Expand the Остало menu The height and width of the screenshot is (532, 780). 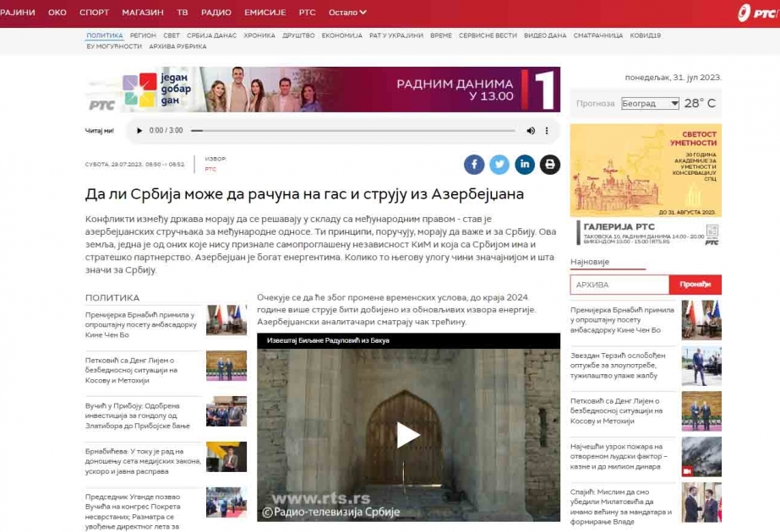point(347,13)
